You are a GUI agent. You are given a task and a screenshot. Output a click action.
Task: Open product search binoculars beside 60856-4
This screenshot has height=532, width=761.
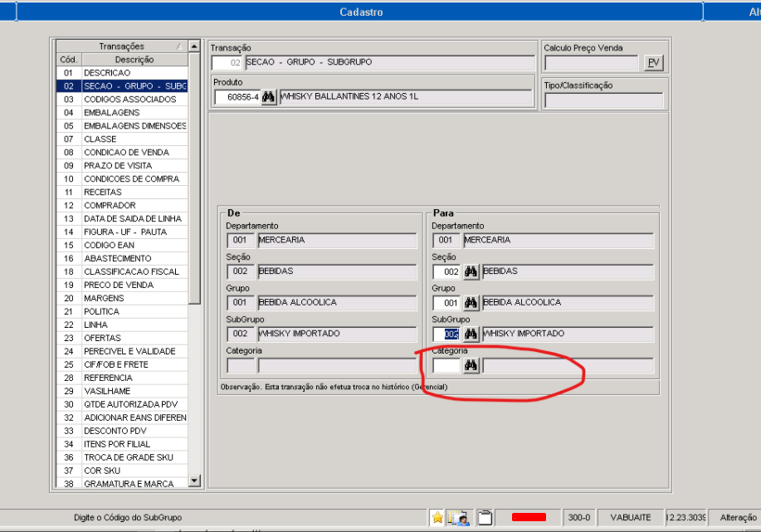pos(268,97)
